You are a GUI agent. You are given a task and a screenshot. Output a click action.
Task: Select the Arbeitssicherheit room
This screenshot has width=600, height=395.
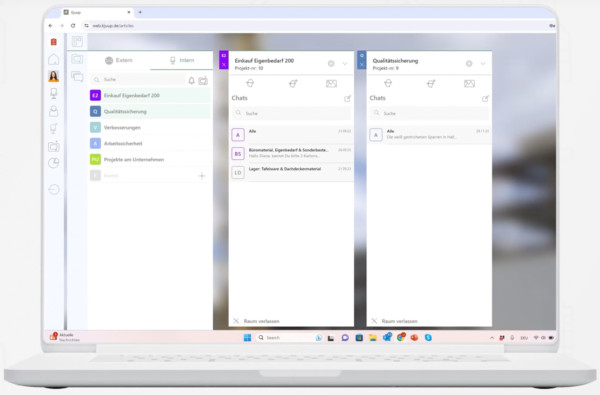150,144
